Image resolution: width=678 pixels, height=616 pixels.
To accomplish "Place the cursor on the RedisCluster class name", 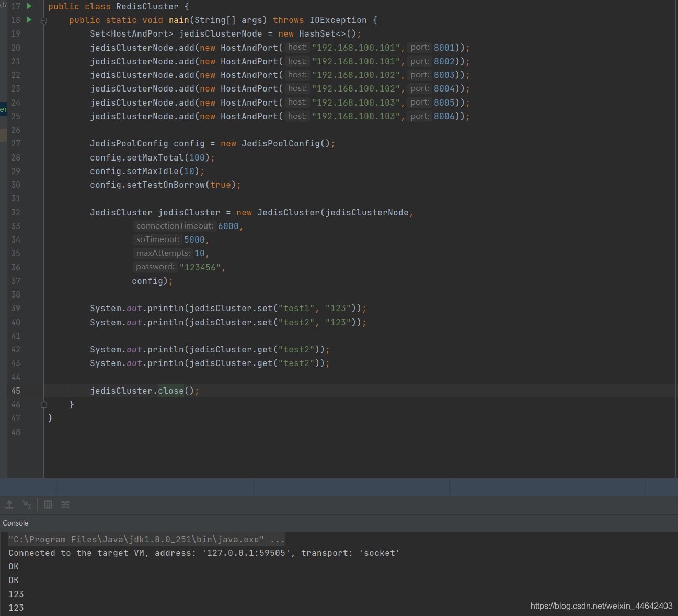I will tap(147, 6).
